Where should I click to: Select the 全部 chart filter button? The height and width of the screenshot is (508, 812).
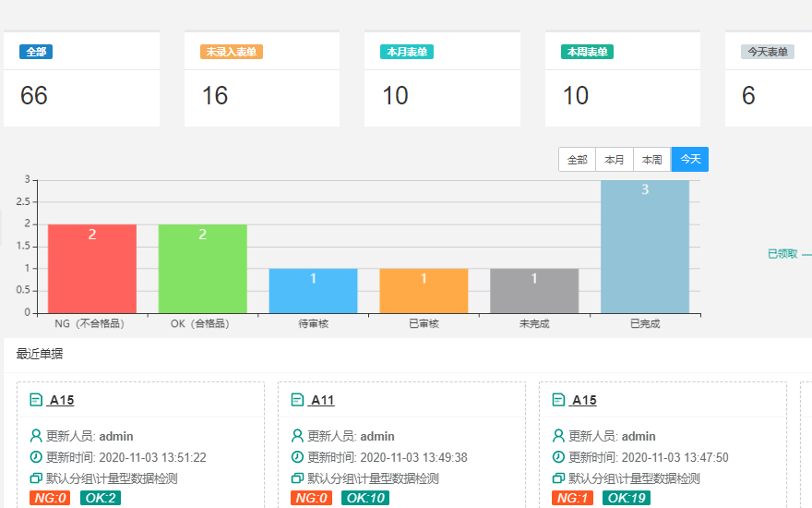(577, 160)
